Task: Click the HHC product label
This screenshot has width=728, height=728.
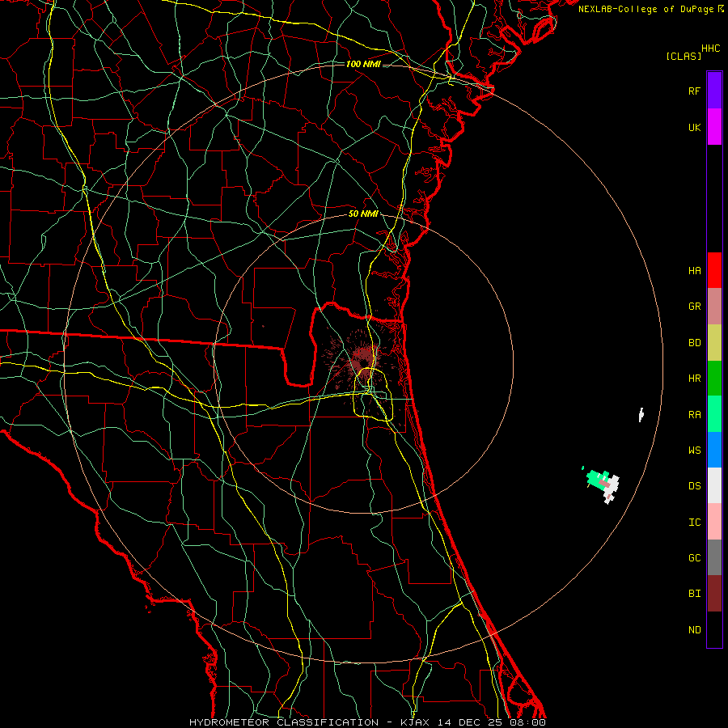Action: tap(710, 49)
